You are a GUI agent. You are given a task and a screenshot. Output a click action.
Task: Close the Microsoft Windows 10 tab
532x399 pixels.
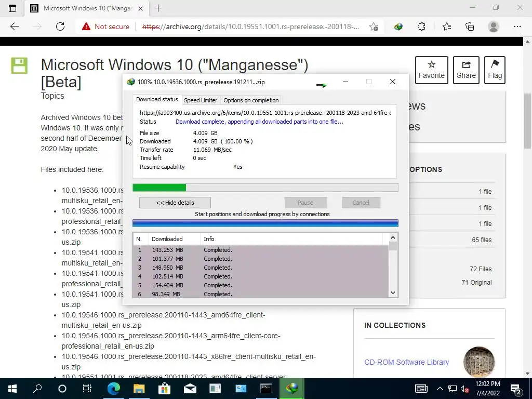(x=140, y=8)
